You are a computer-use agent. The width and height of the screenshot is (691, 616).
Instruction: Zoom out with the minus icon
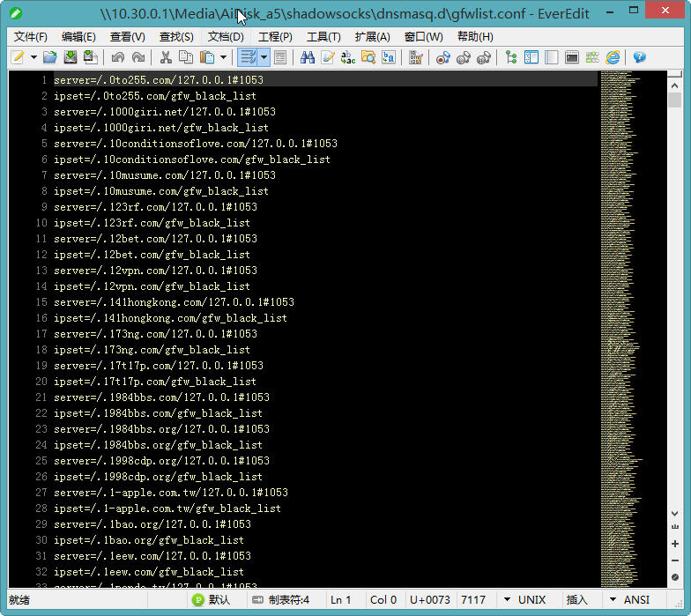tap(675, 560)
